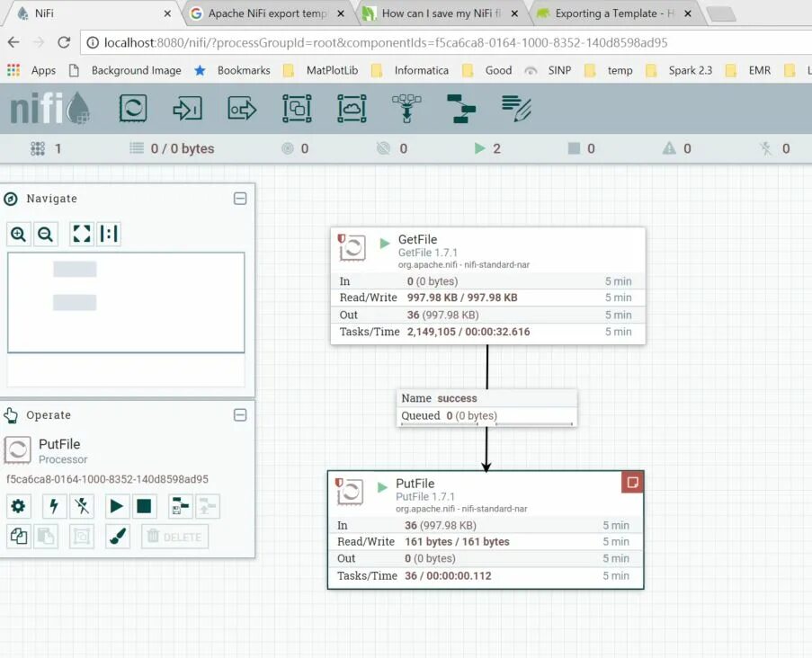
Task: Open the SINP bookmark
Action: (548, 70)
